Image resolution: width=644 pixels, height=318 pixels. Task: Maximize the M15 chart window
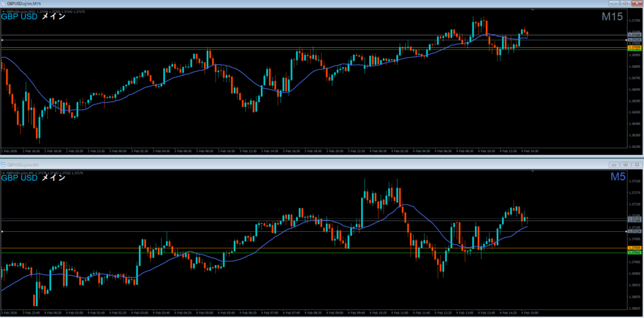[627, 3]
